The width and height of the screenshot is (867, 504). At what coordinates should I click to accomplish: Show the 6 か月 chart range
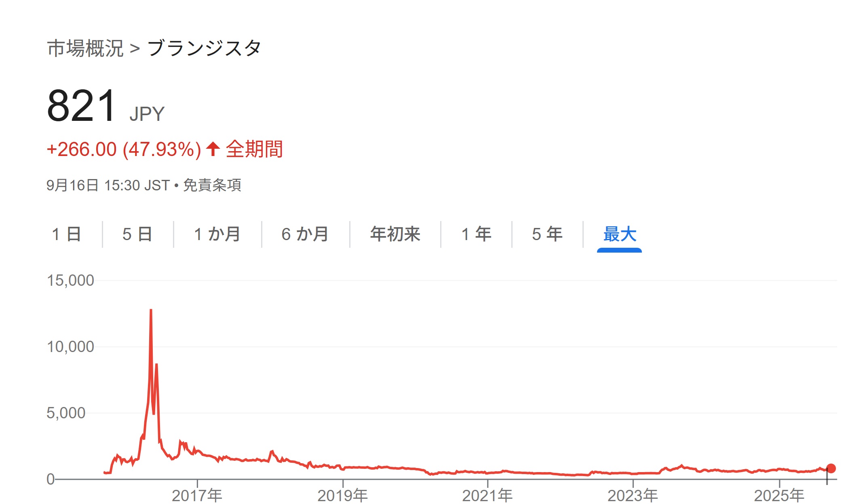point(305,234)
